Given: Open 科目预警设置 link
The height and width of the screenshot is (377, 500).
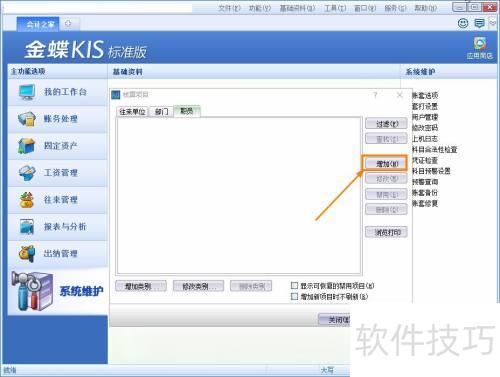Looking at the screenshot, I should coord(431,171).
